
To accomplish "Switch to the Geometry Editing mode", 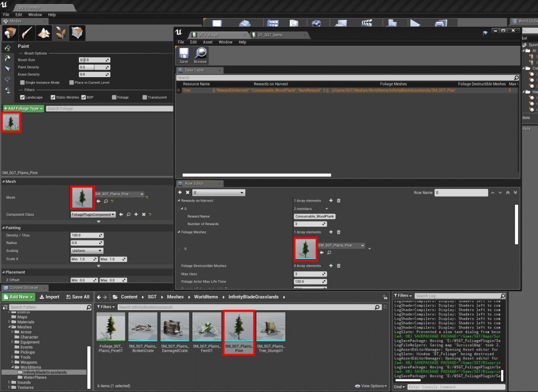I will coord(77,33).
